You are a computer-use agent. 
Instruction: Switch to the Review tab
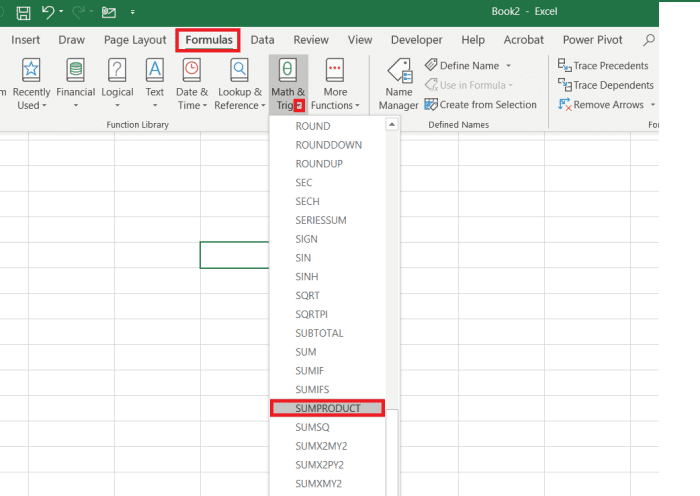[x=311, y=40]
